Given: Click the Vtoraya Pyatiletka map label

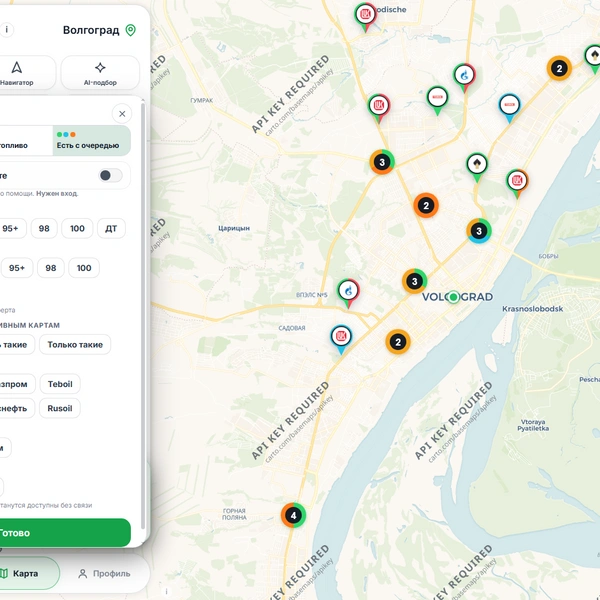Looking at the screenshot, I should [x=533, y=425].
